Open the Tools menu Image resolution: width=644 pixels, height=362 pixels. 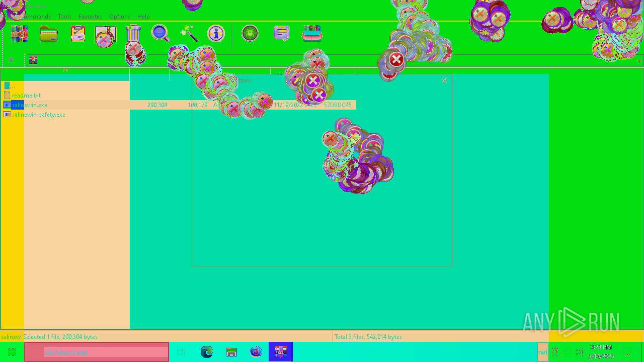[64, 17]
